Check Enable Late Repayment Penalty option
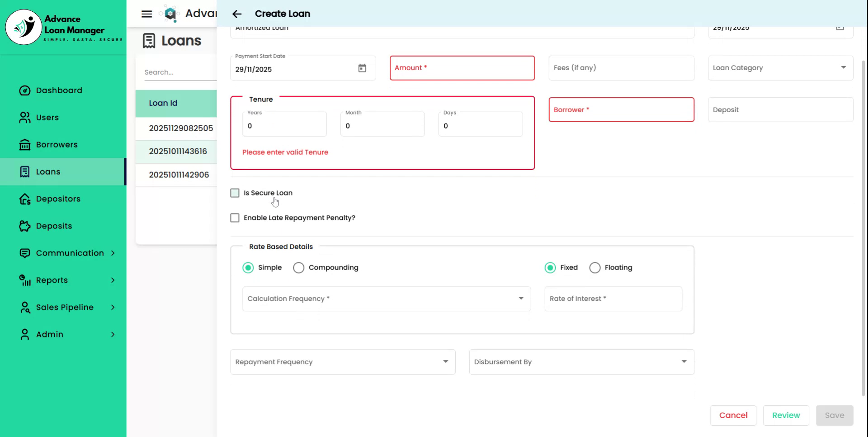The width and height of the screenshot is (868, 437). [235, 218]
